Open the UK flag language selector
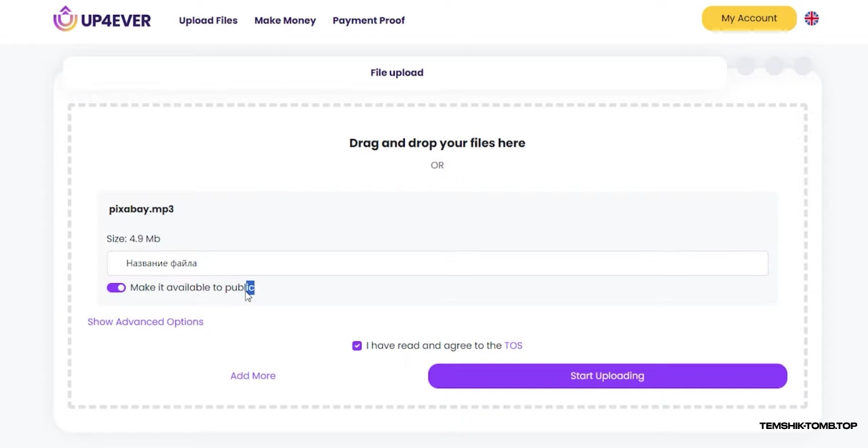Image resolution: width=868 pixels, height=448 pixels. 812,19
